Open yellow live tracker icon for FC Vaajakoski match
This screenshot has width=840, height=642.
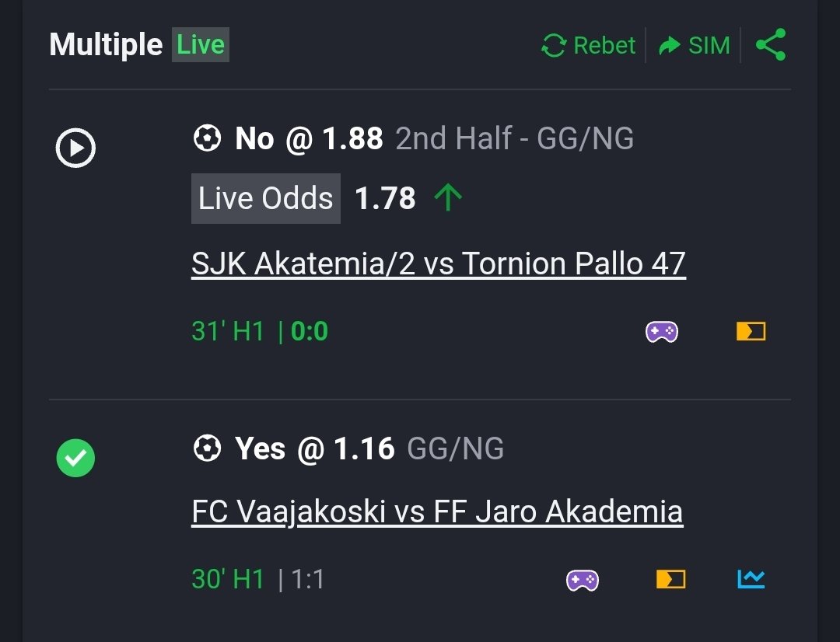tap(670, 579)
